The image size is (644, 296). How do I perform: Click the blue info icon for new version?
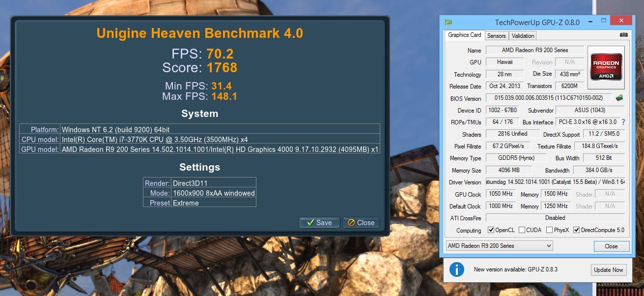[x=457, y=269]
